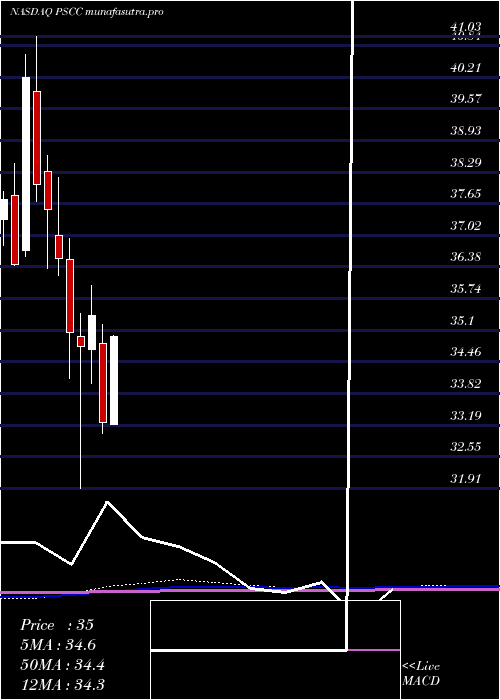Viewport: 500px width, 700px height.
Task: Select the tallest white candlestick near 40.21
Action: [26, 164]
